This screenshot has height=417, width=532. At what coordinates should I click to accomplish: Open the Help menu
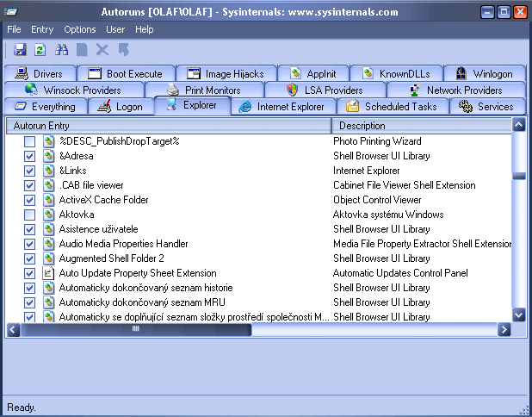(145, 29)
